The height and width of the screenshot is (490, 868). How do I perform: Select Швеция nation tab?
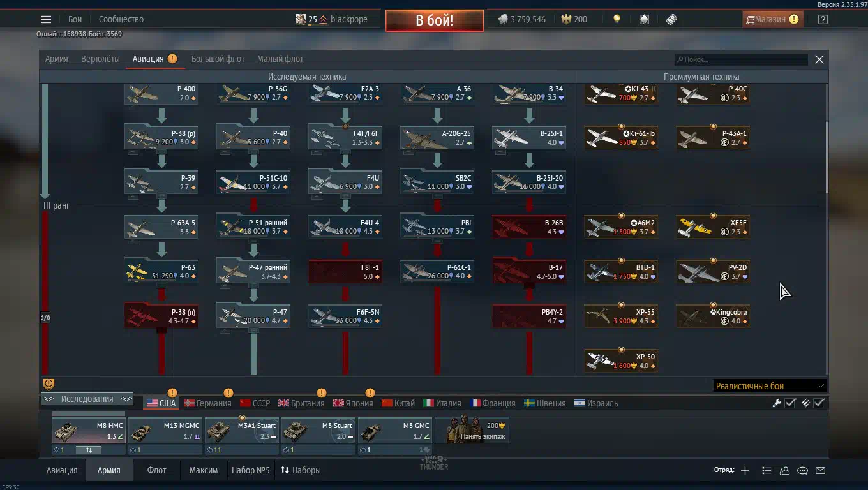(544, 403)
